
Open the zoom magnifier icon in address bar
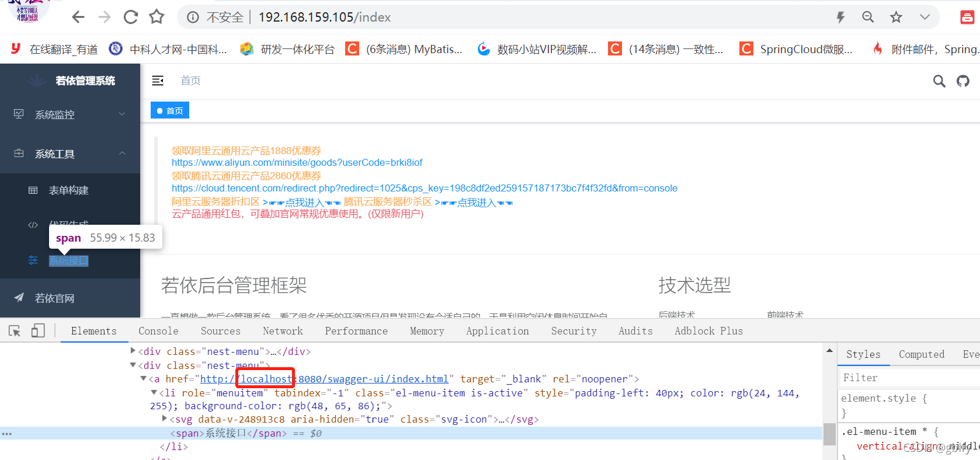[868, 18]
